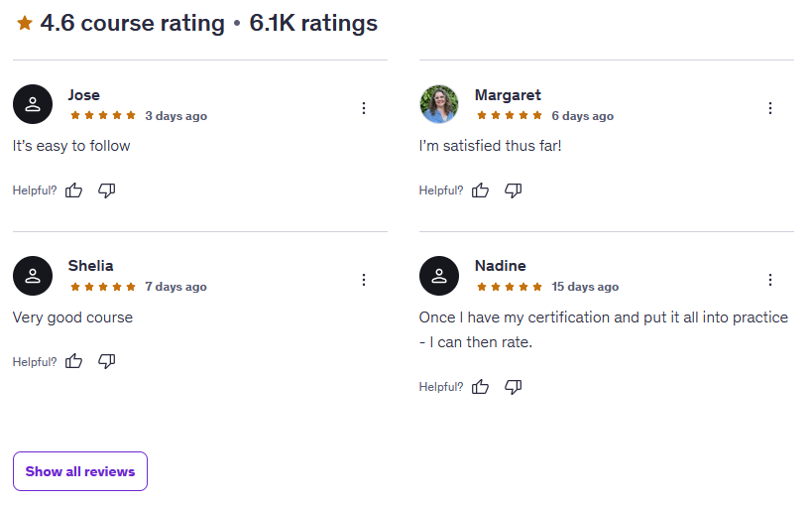
Task: Click Jose's default avatar icon
Action: (x=33, y=104)
